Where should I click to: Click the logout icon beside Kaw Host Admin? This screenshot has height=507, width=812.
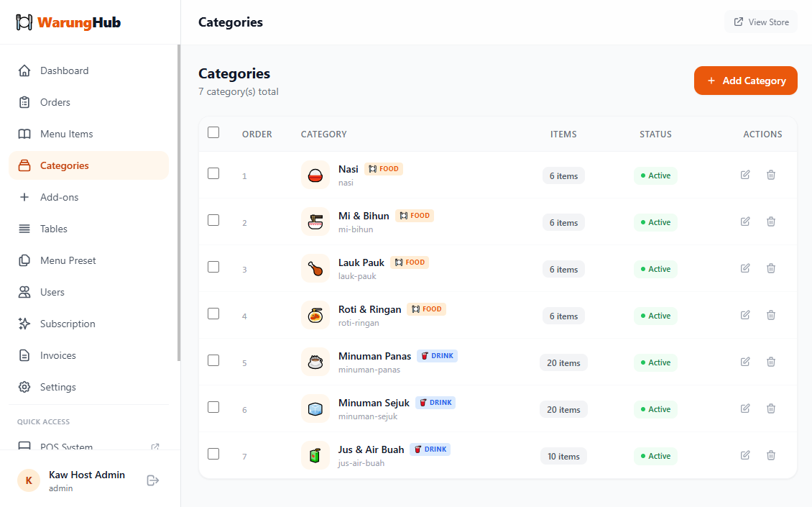point(152,480)
